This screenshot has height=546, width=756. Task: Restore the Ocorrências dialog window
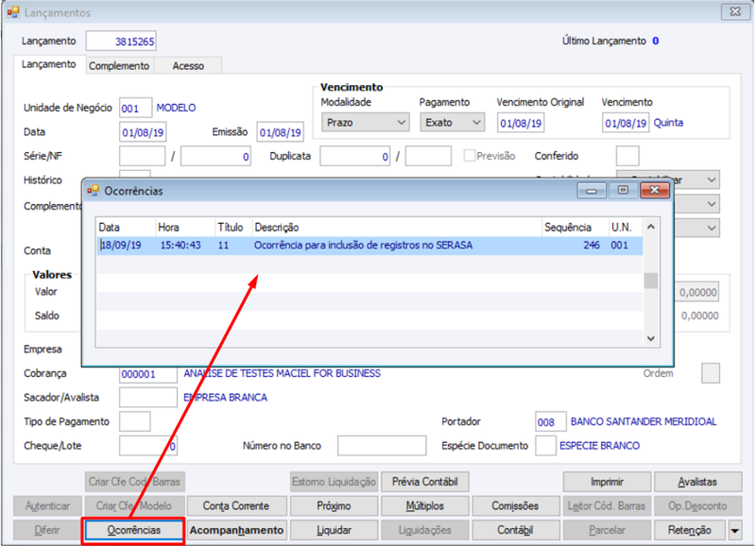point(623,191)
